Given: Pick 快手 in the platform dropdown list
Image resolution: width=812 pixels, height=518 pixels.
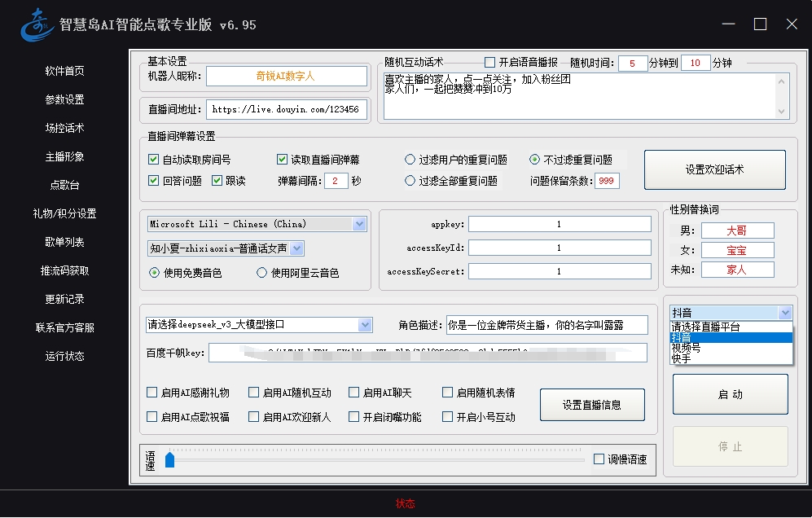Looking at the screenshot, I should click(x=682, y=358).
